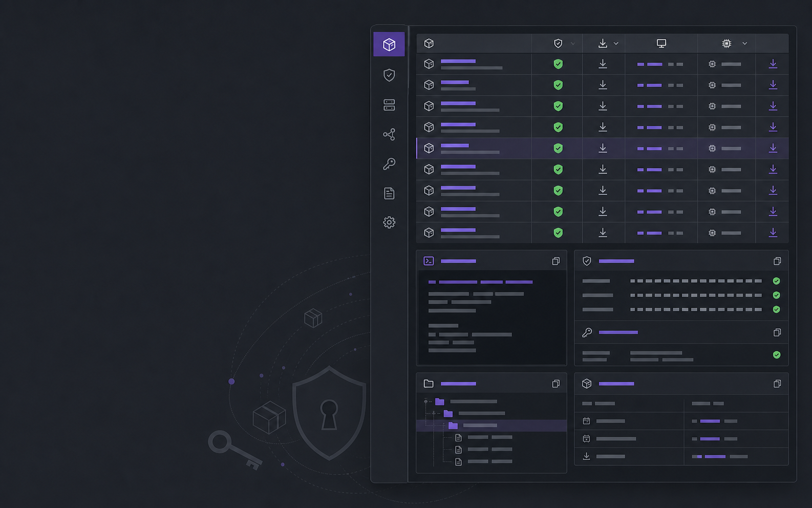
Task: Open the server storage section in the sidebar
Action: click(x=389, y=105)
